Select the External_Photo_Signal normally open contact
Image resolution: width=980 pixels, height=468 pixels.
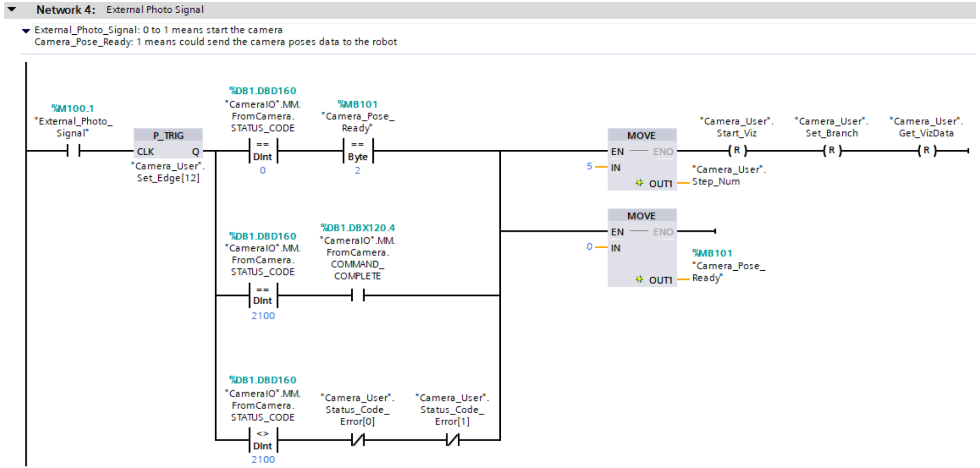(x=73, y=151)
